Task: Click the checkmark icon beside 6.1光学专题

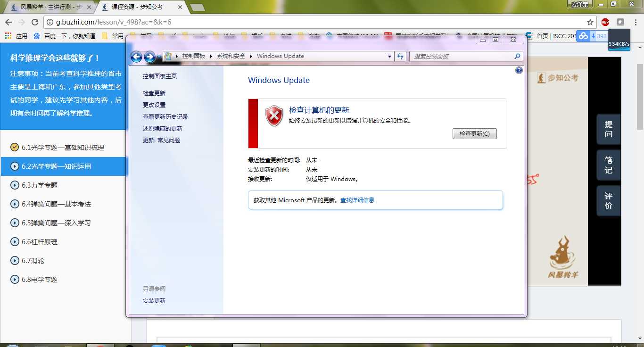Action: [x=15, y=148]
